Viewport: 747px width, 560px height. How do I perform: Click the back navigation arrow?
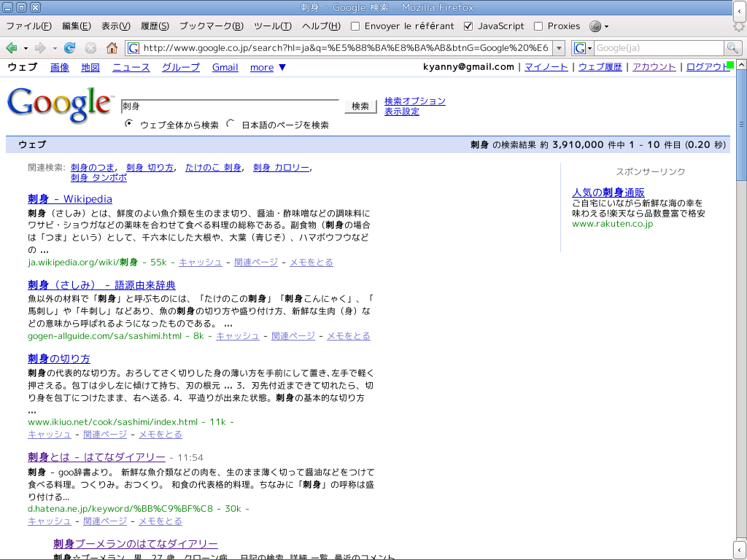(x=13, y=47)
